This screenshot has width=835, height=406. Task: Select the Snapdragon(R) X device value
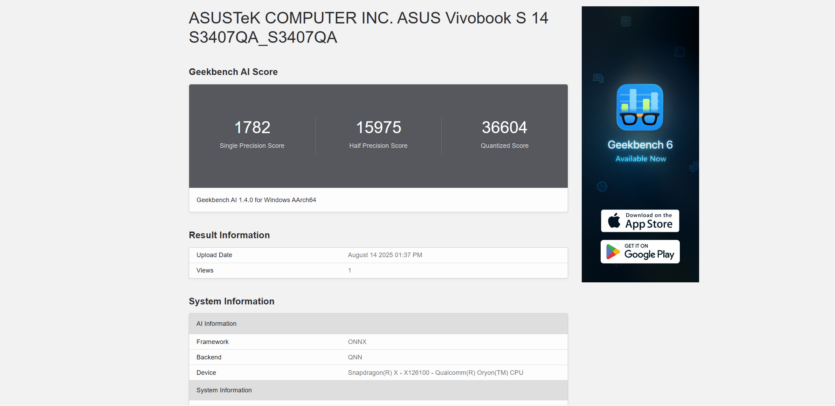pos(436,373)
